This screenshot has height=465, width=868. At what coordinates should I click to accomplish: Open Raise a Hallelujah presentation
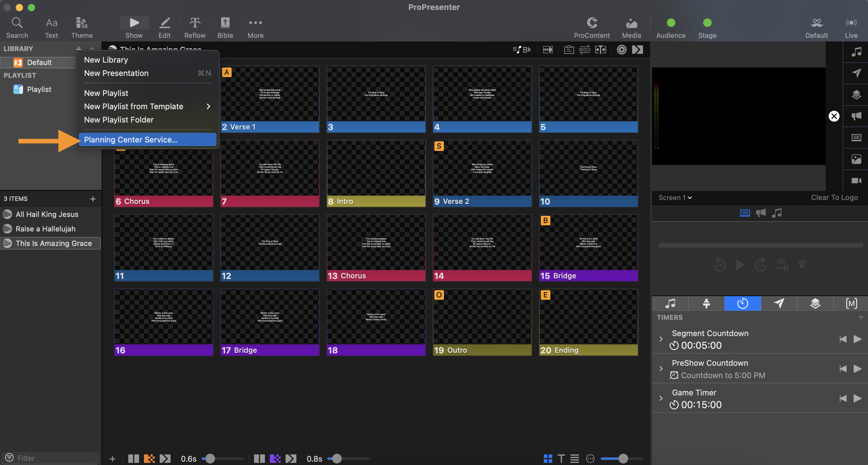coord(51,229)
